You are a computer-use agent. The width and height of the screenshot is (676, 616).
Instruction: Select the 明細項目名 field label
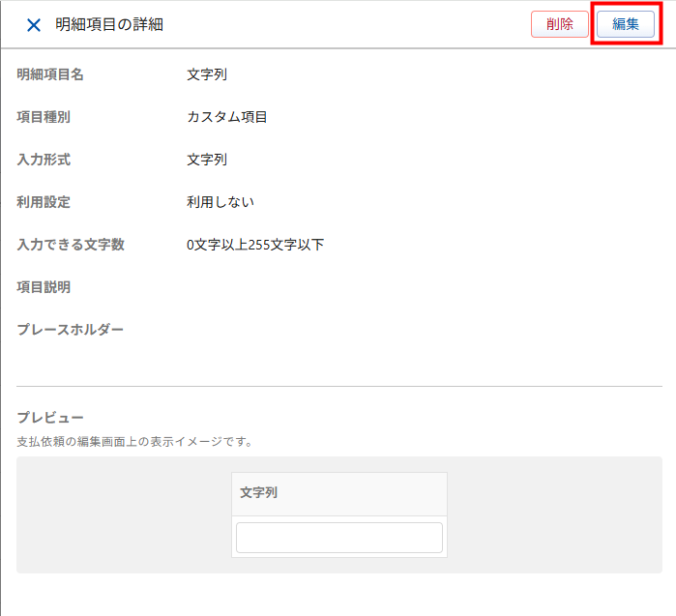pos(50,74)
